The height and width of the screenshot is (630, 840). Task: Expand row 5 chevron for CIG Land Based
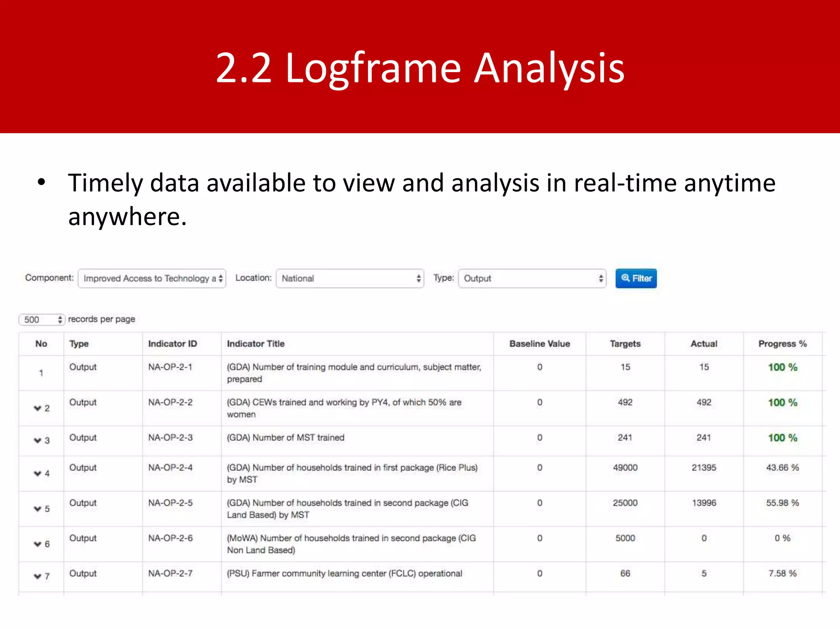(x=38, y=509)
